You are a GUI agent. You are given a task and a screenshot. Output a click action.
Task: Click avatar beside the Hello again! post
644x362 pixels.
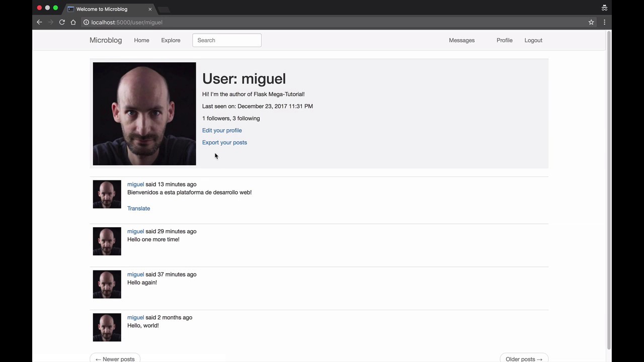click(107, 285)
